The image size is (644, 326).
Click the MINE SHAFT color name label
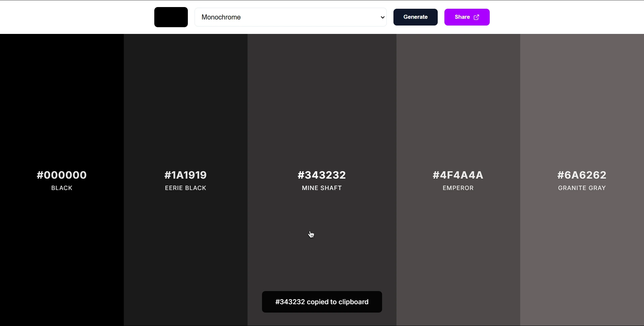[321, 188]
